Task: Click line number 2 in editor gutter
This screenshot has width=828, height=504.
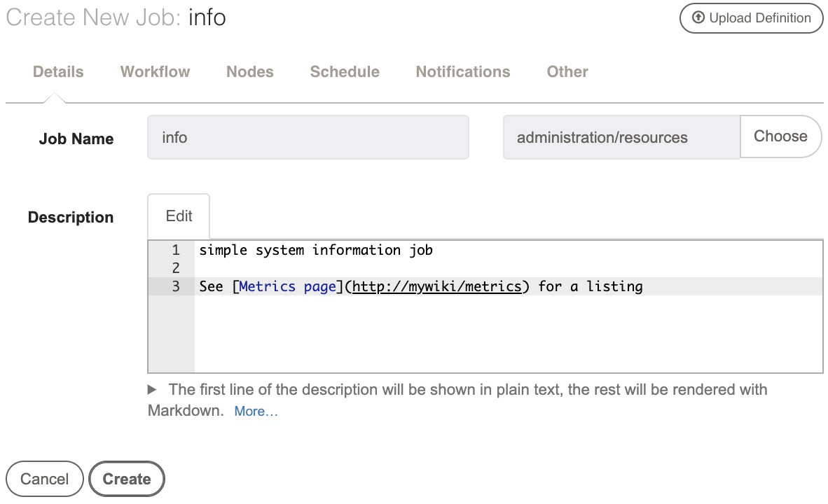Action: click(176, 268)
